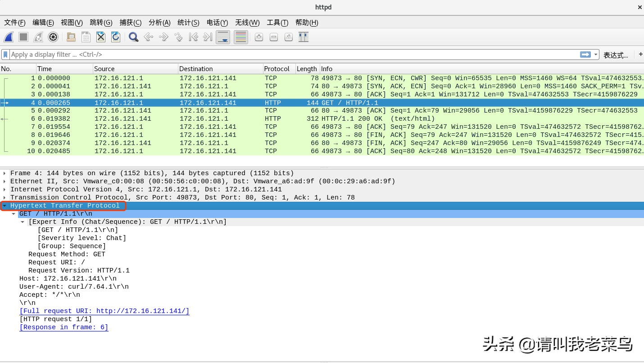Screen dimensions: 644x363
Task: Expand the Frame 4 details
Action: (x=5, y=173)
